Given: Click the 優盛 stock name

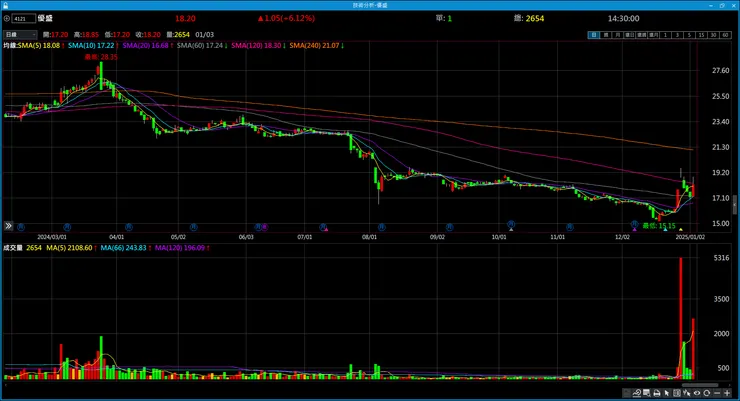Looking at the screenshot, I should (45, 18).
